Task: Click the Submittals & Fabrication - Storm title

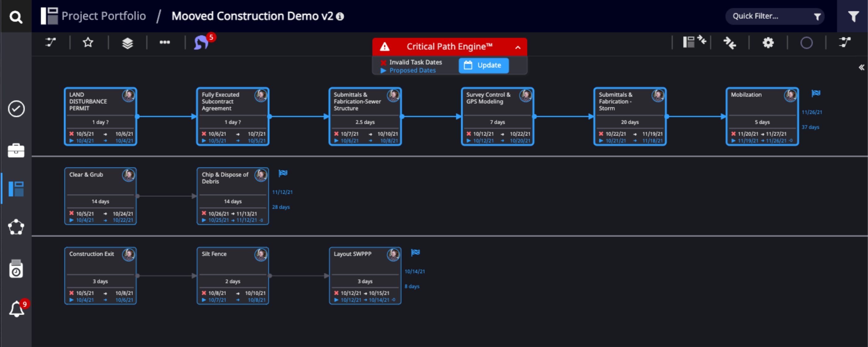Action: 615,101
